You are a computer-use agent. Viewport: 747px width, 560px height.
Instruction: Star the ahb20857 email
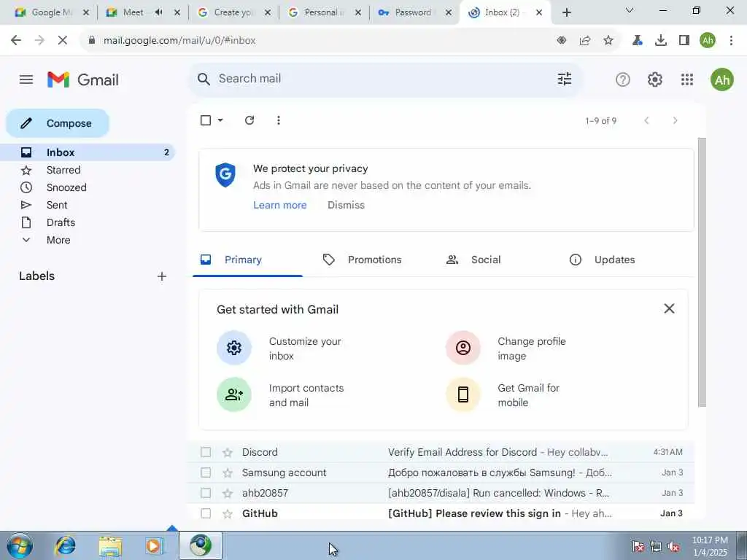coord(228,494)
